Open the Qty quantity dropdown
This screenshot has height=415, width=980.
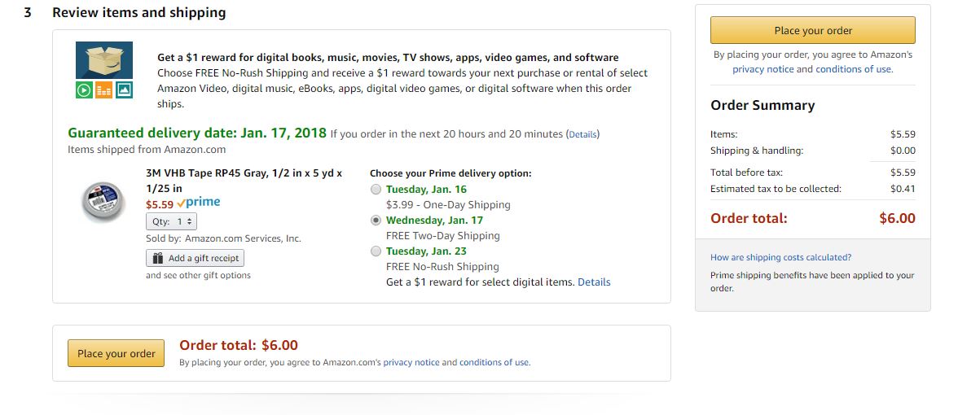[172, 221]
